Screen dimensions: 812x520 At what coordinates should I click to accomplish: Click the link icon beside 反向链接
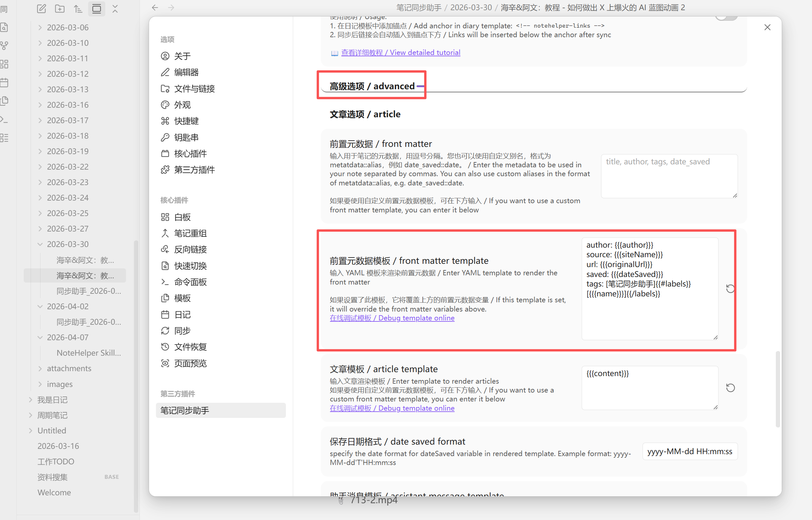click(165, 249)
